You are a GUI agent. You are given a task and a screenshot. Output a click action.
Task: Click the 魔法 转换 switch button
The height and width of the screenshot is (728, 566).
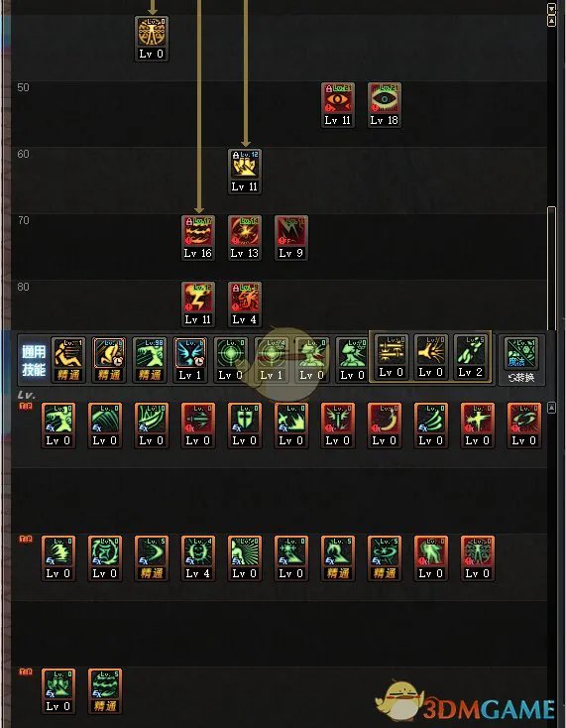521,360
